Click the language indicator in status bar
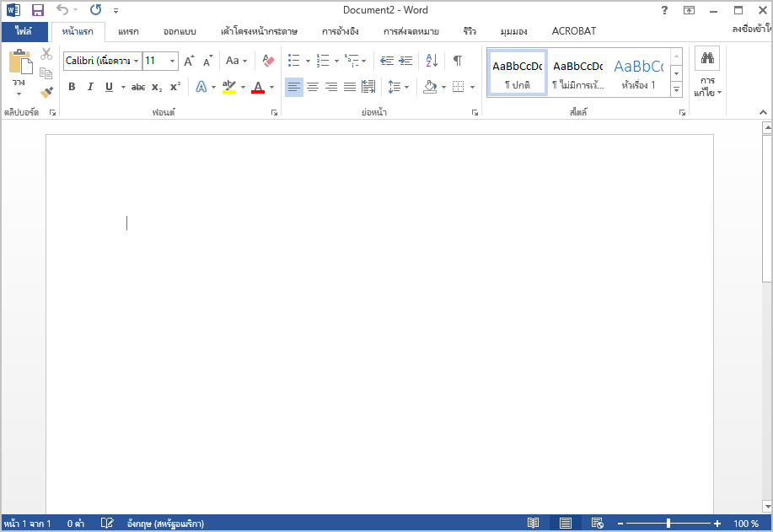This screenshot has height=532, width=773. (x=165, y=523)
